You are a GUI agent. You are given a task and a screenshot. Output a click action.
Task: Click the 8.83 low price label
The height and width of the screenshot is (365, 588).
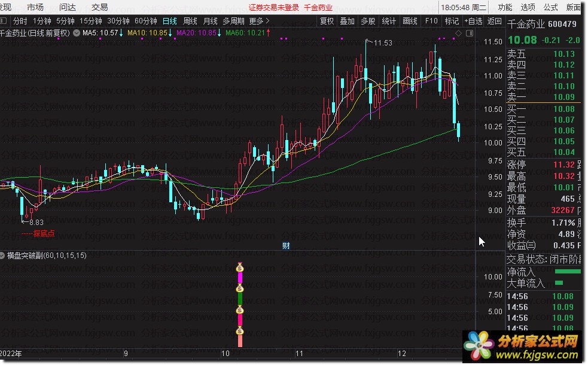(36, 222)
